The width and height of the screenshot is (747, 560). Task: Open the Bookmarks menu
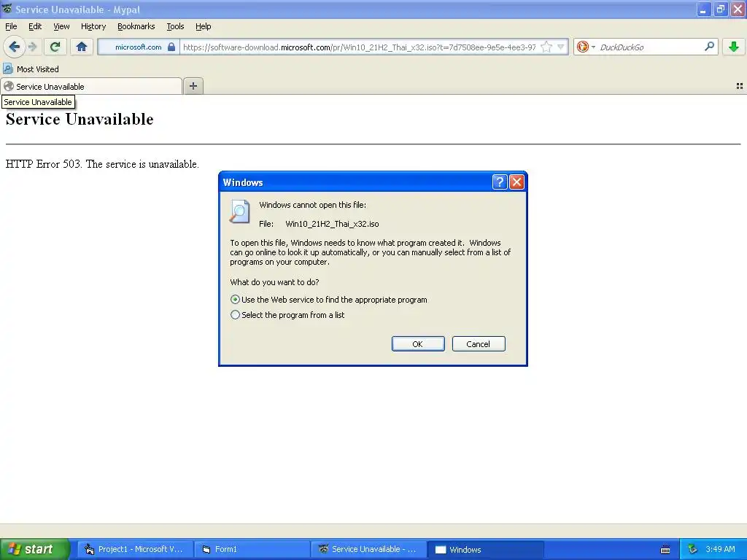coord(136,26)
